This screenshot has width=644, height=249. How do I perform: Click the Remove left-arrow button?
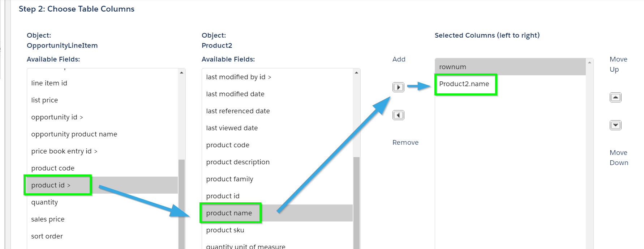coord(398,115)
